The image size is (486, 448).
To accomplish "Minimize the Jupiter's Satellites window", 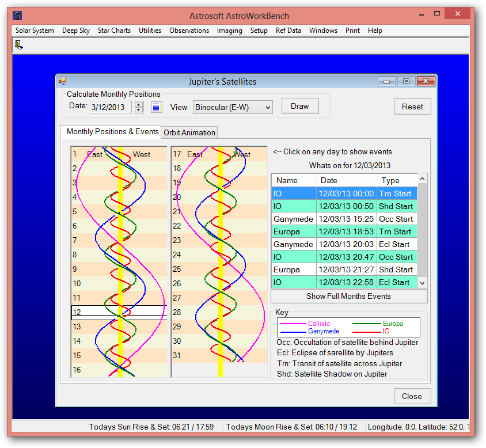I will (x=387, y=82).
